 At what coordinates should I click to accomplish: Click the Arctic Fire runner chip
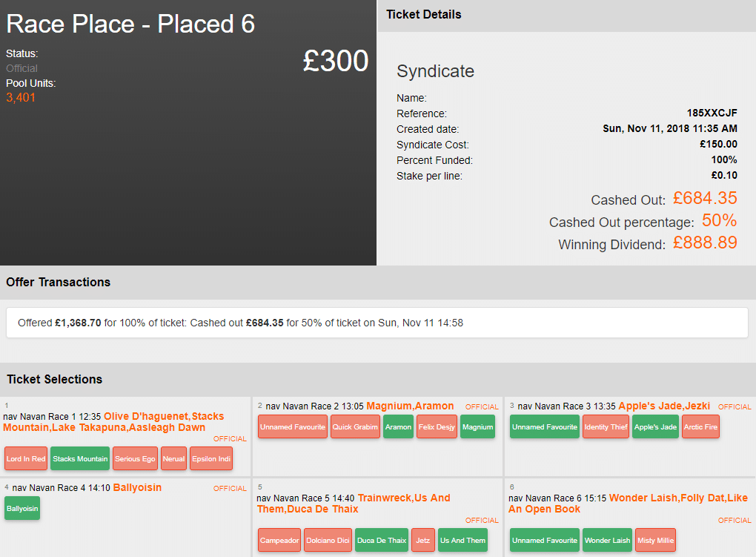pyautogui.click(x=700, y=427)
